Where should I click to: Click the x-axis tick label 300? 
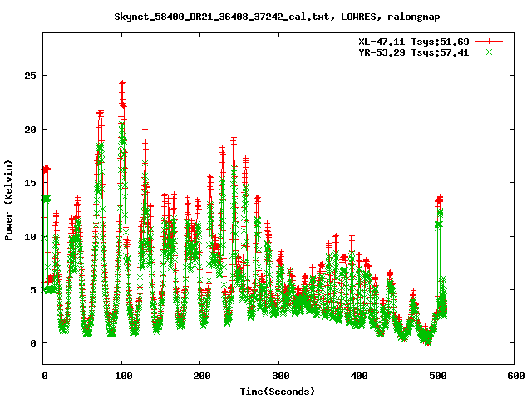point(281,376)
